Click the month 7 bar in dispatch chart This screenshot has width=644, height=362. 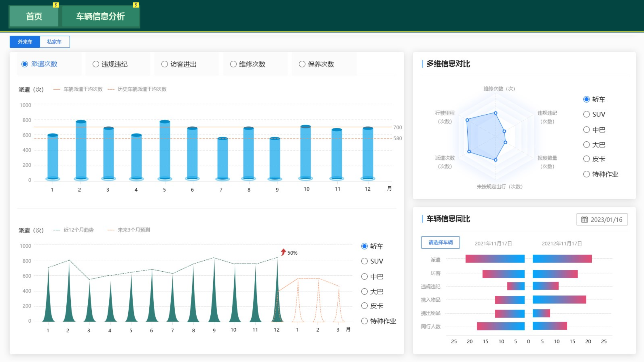tap(222, 159)
